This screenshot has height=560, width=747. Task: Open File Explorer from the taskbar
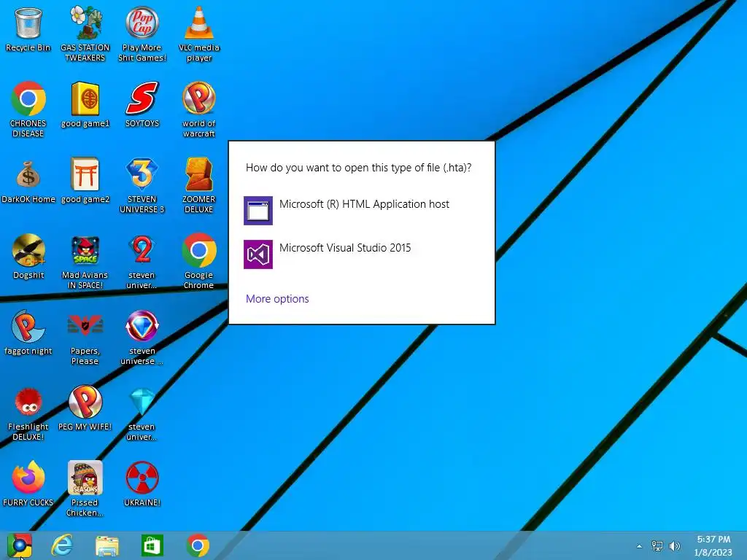[107, 545]
